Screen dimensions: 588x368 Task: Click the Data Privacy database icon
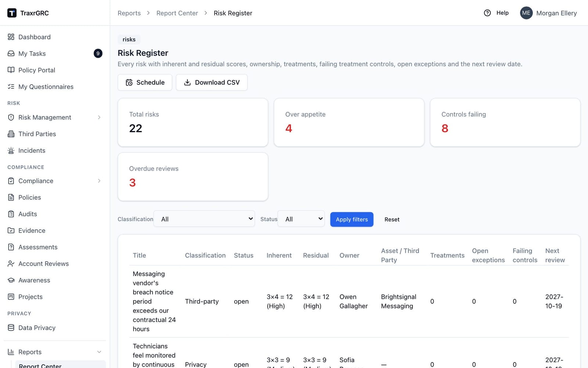[x=11, y=328]
